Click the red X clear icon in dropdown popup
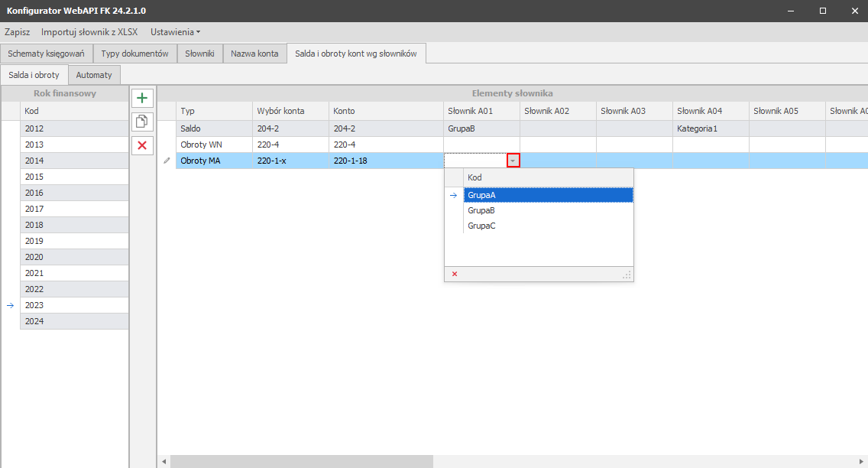The image size is (868, 468). tap(455, 274)
